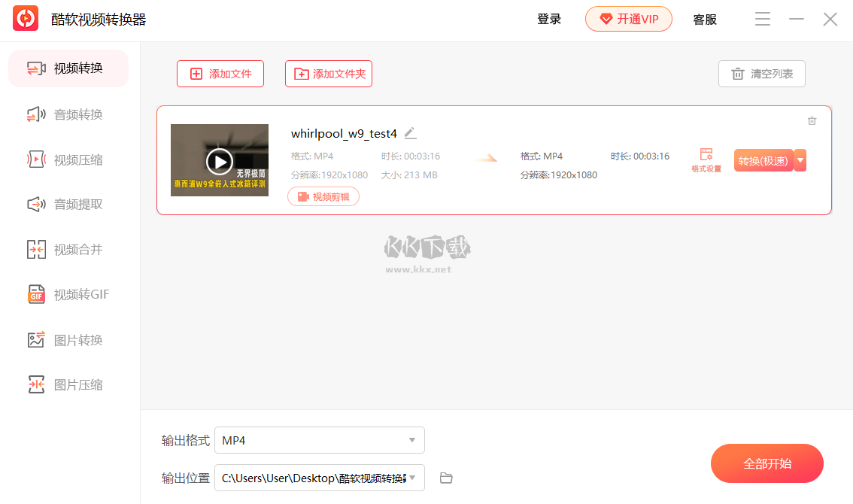Click the 添加文件夹 button
853x504 pixels.
[329, 74]
